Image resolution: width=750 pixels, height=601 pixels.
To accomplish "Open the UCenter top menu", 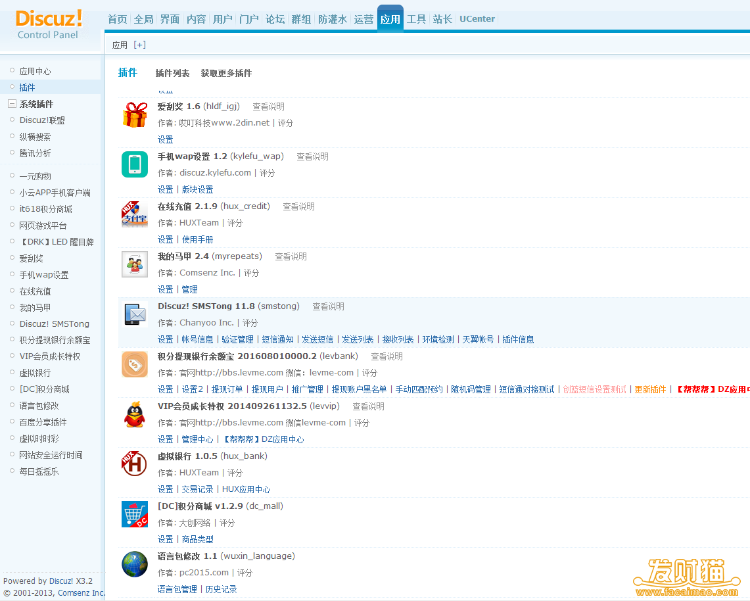I will point(477,19).
